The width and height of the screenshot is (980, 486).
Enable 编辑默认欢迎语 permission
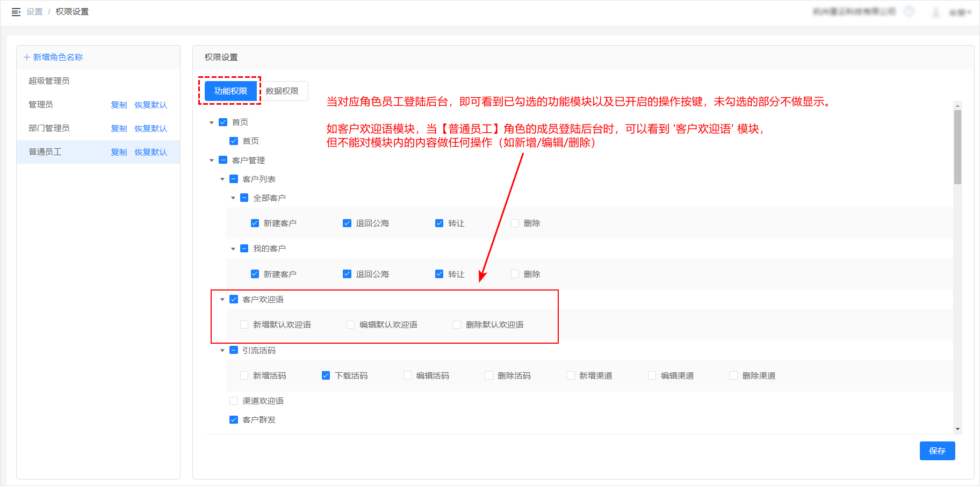click(x=351, y=325)
